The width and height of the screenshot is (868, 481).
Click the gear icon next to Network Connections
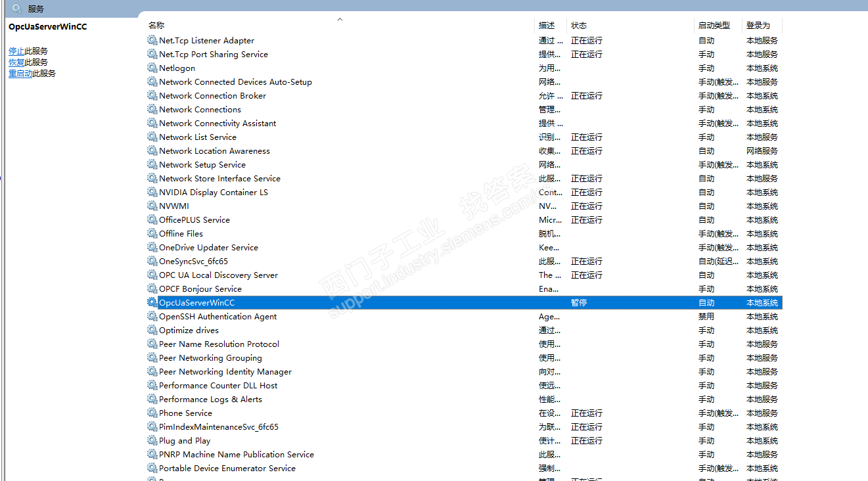pos(152,109)
